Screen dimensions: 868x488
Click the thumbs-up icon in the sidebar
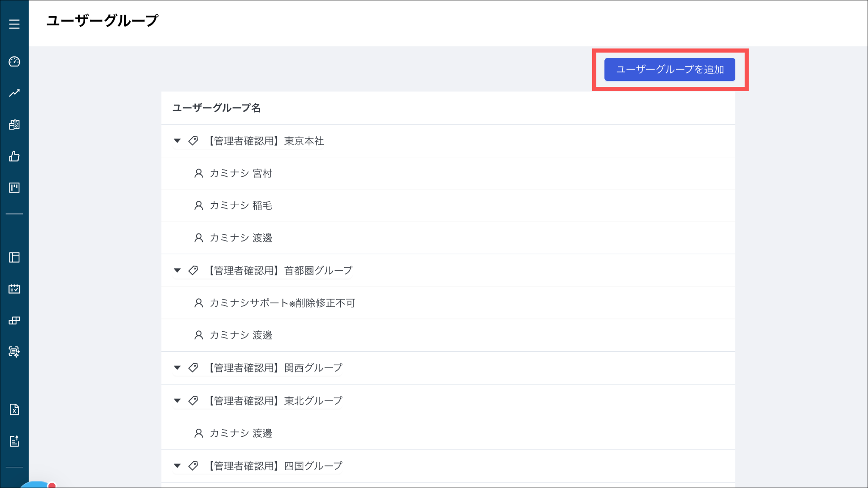click(14, 156)
